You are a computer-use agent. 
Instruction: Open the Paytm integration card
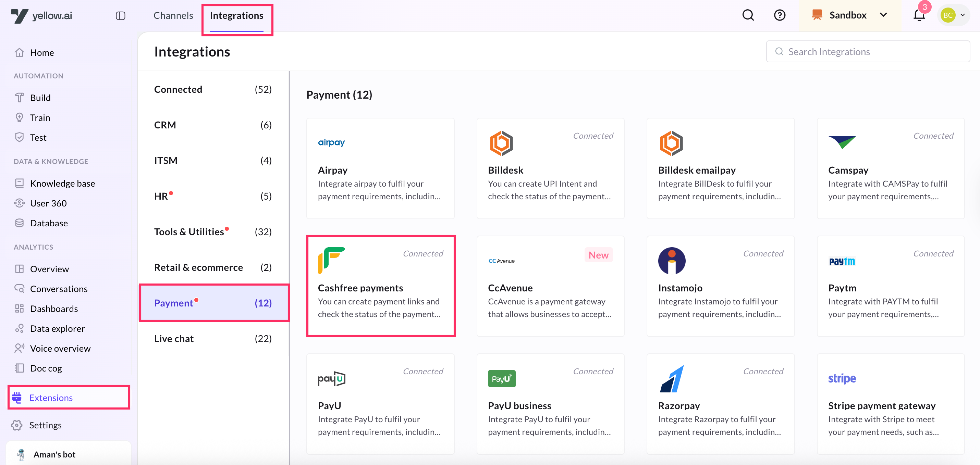click(890, 286)
